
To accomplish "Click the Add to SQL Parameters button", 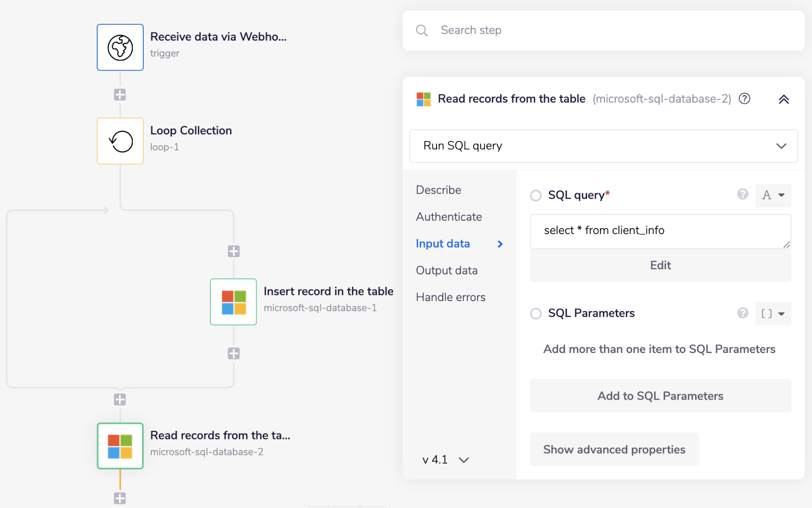I will tap(660, 396).
